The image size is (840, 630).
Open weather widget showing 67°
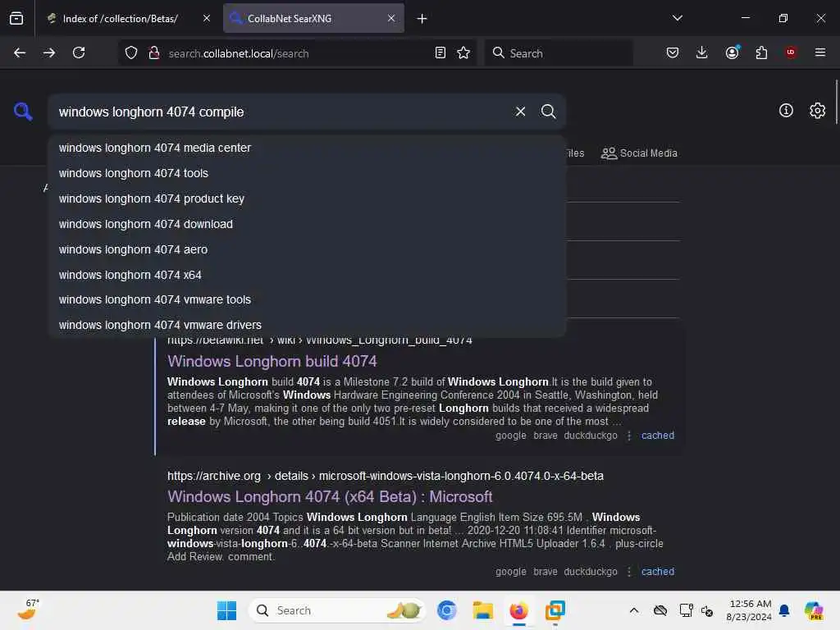27,609
